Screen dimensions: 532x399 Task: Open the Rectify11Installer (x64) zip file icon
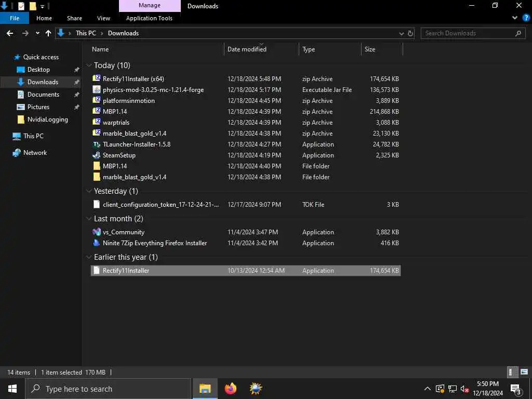97,78
